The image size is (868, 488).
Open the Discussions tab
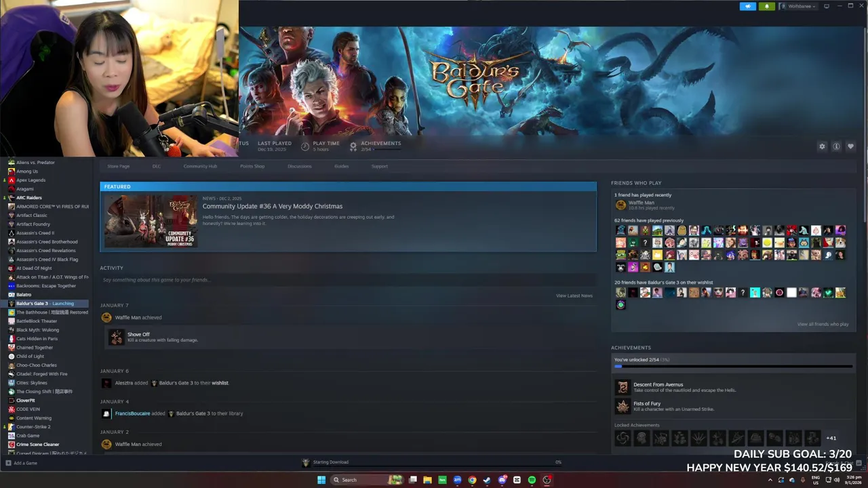pyautogui.click(x=299, y=166)
